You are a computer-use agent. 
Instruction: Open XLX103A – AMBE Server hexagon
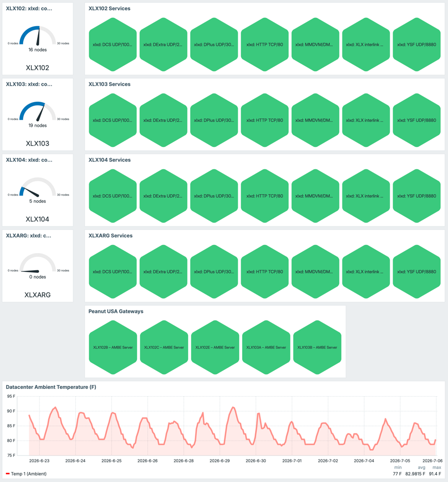[x=266, y=348]
